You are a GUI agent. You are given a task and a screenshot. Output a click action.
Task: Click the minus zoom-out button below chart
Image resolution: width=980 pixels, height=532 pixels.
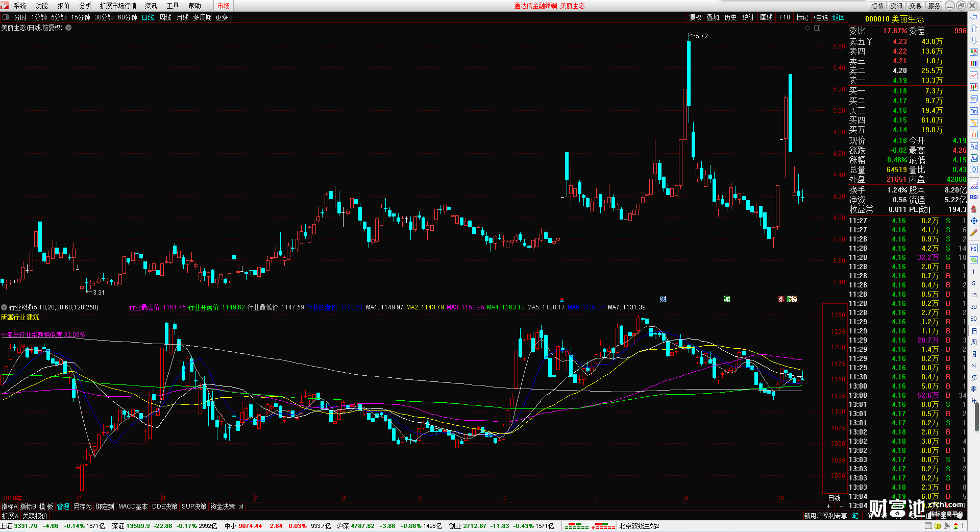(841, 506)
